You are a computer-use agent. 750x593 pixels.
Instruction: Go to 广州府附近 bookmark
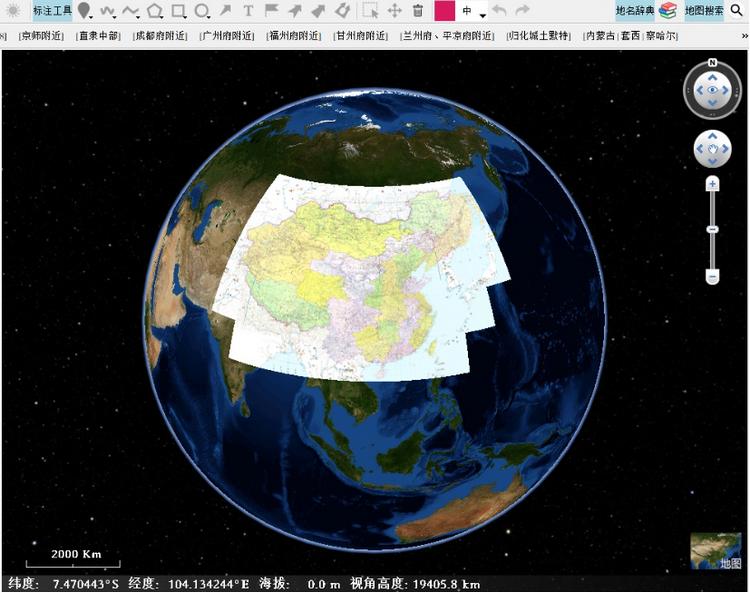click(x=227, y=36)
